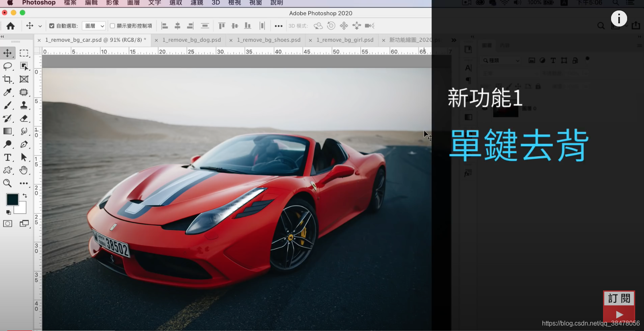Select the History Brush tool

[x=8, y=118]
